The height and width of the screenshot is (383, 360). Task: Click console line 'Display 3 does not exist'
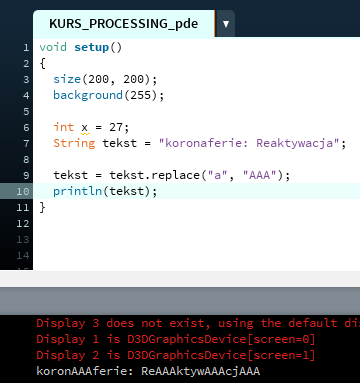(198, 323)
